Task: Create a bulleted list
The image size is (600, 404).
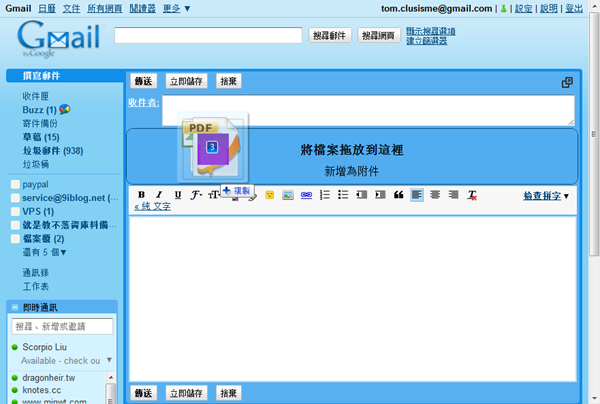Action: pyautogui.click(x=343, y=195)
